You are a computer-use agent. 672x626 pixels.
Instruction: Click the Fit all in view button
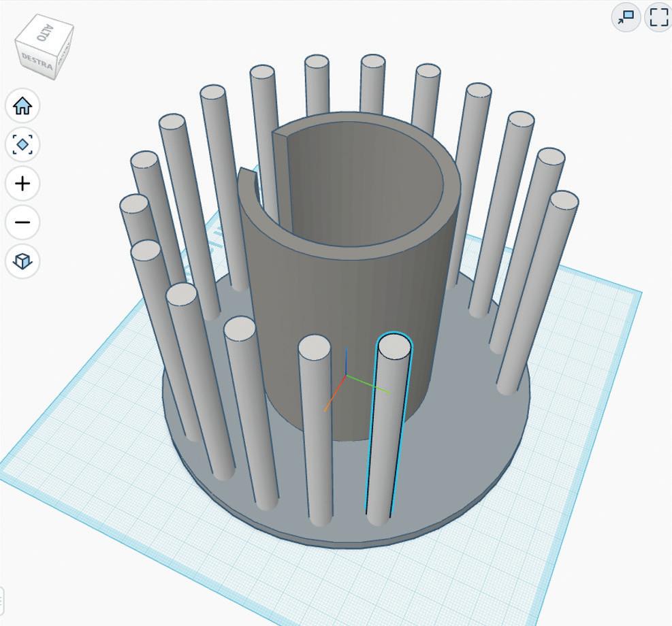[22, 144]
